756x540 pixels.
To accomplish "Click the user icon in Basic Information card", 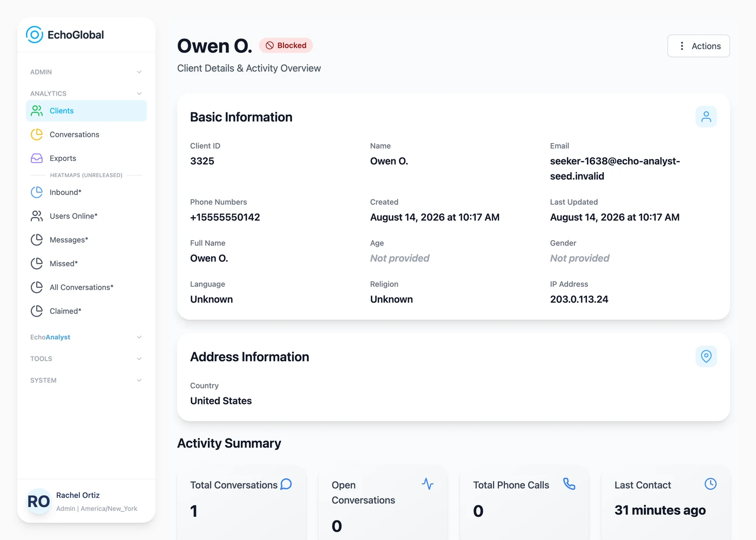I will point(706,117).
